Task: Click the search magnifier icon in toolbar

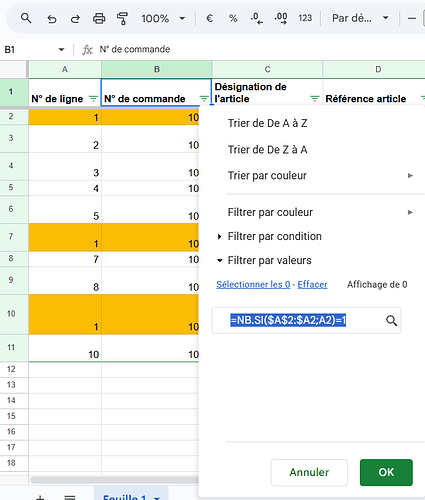Action: click(x=26, y=18)
